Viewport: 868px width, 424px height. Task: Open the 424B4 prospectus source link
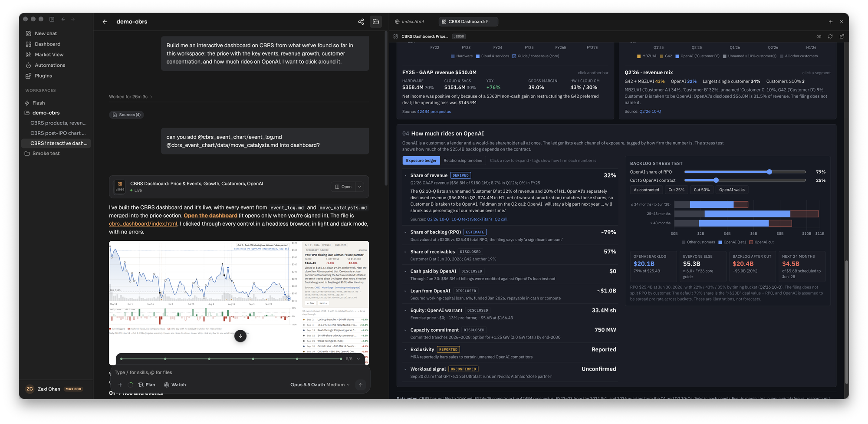[434, 112]
